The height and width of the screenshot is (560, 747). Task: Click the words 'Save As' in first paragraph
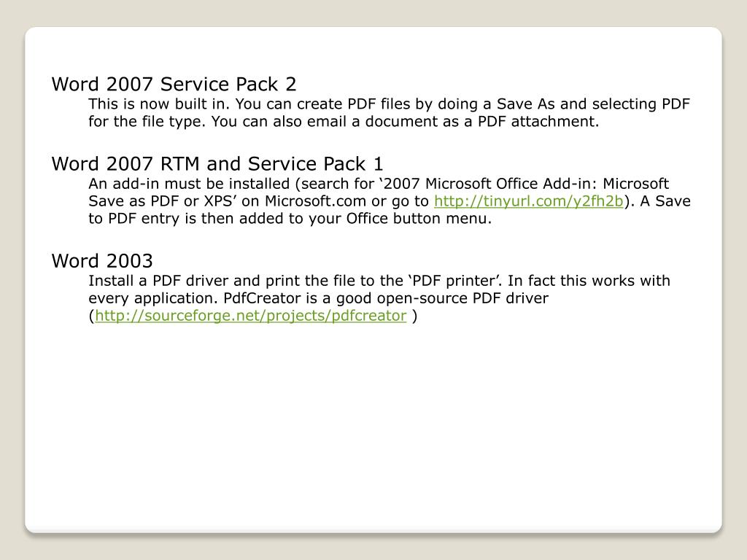tap(525, 104)
